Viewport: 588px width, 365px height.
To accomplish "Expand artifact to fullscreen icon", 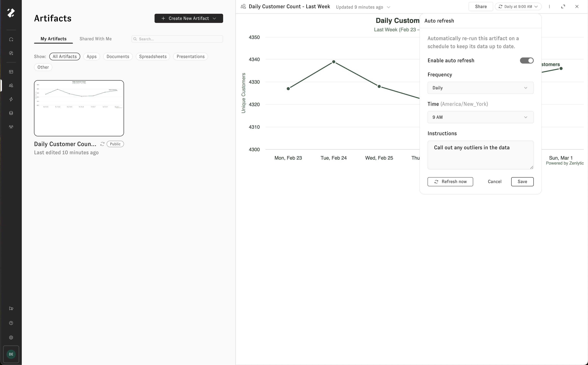I will click(563, 6).
